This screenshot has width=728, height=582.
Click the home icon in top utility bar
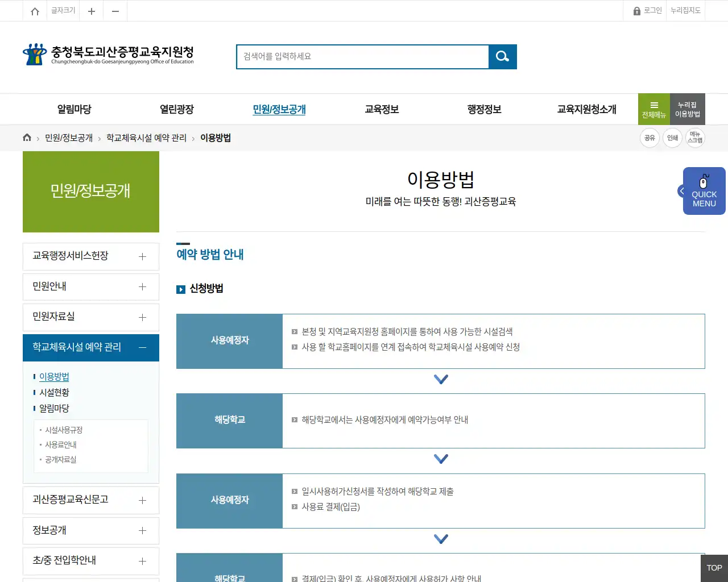coord(35,11)
